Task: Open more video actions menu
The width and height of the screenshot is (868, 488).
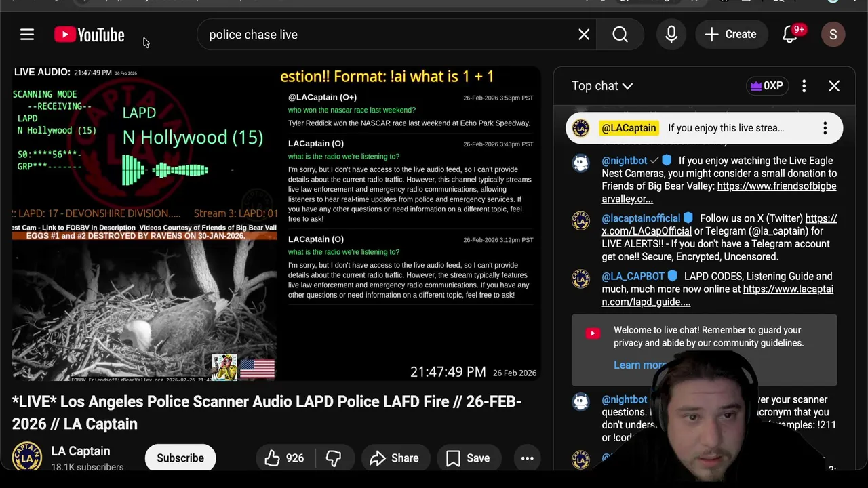Action: pyautogui.click(x=527, y=458)
